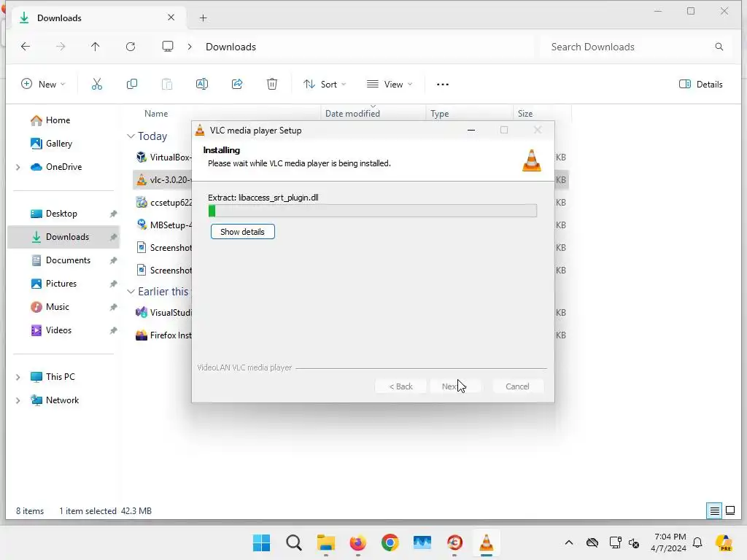This screenshot has width=747, height=560.
Task: Click the clock showing 7:04 PM
Action: point(670,537)
